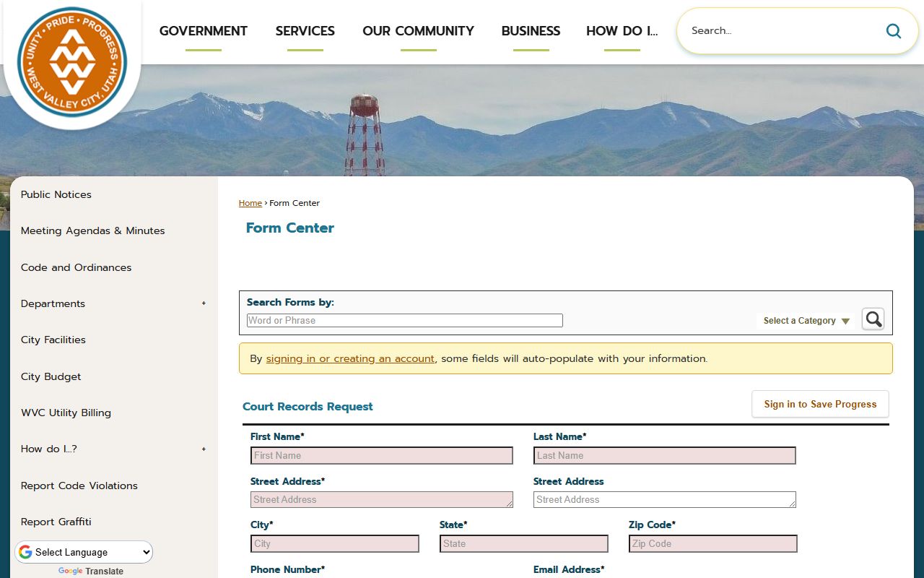Open the Services menu
924x578 pixels.
tap(305, 31)
